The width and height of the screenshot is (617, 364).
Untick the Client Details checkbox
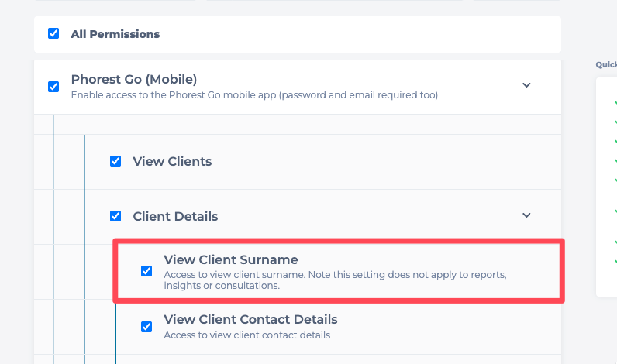coord(115,216)
